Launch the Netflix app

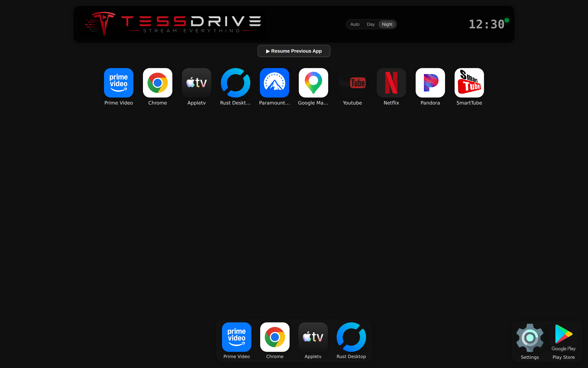(x=391, y=83)
